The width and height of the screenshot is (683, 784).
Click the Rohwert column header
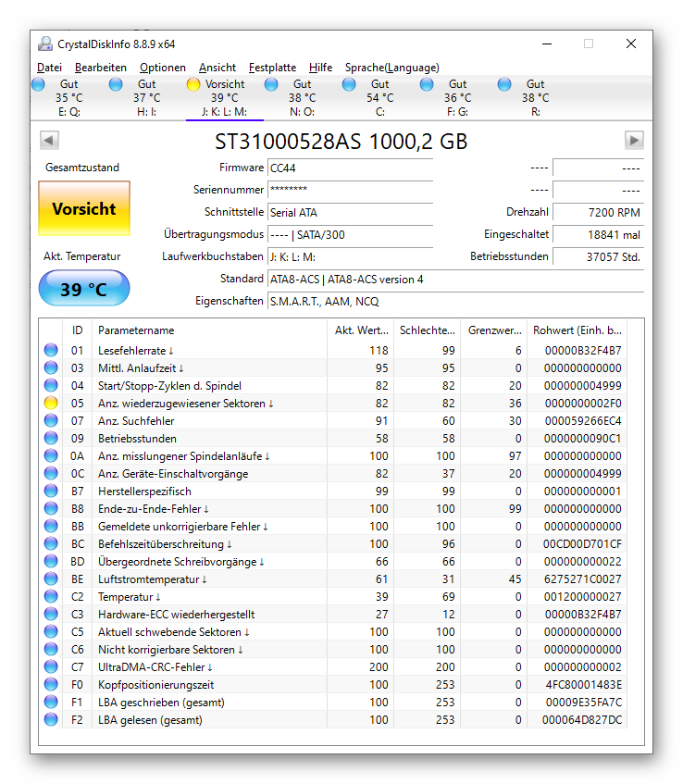pyautogui.click(x=577, y=330)
